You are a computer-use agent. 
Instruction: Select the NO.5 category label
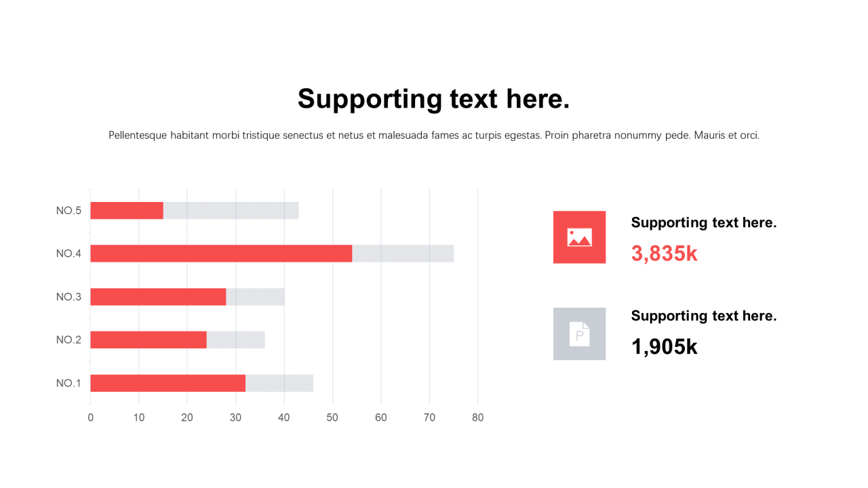68,211
